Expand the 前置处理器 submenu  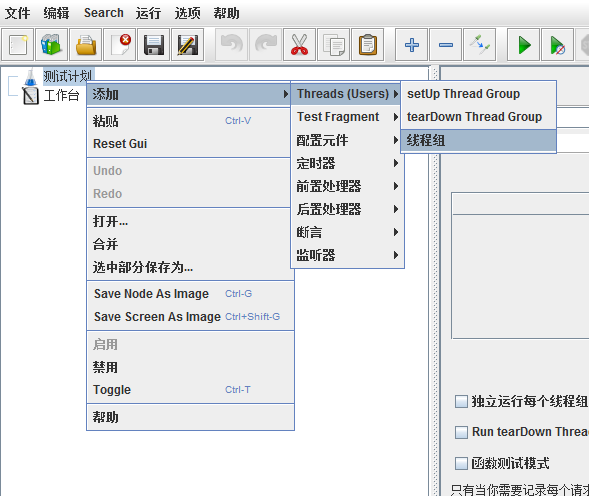point(347,186)
